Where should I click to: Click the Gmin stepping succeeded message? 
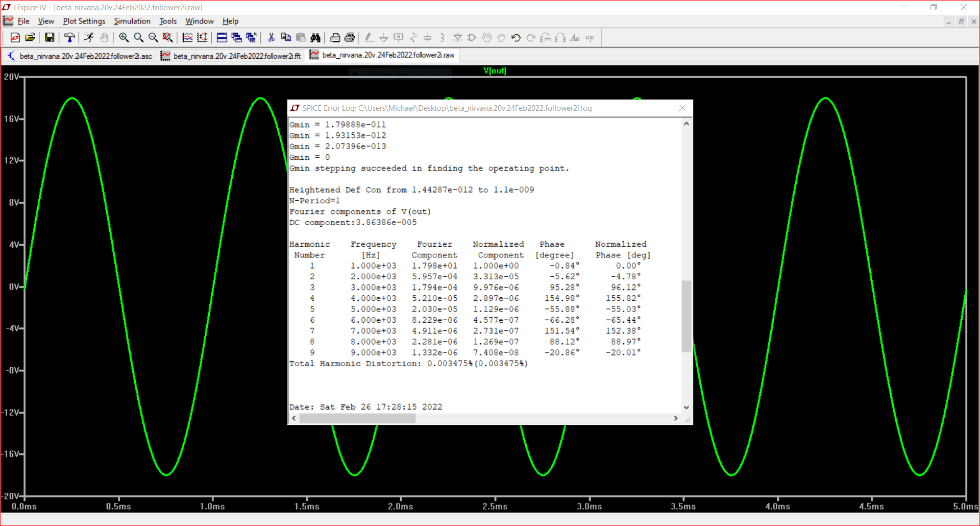(x=429, y=169)
